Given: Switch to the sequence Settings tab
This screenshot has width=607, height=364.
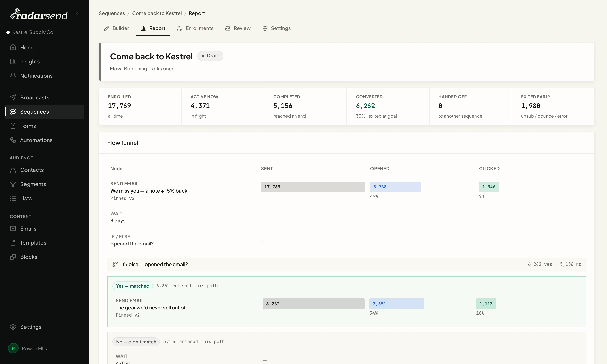Looking at the screenshot, I should (x=276, y=29).
